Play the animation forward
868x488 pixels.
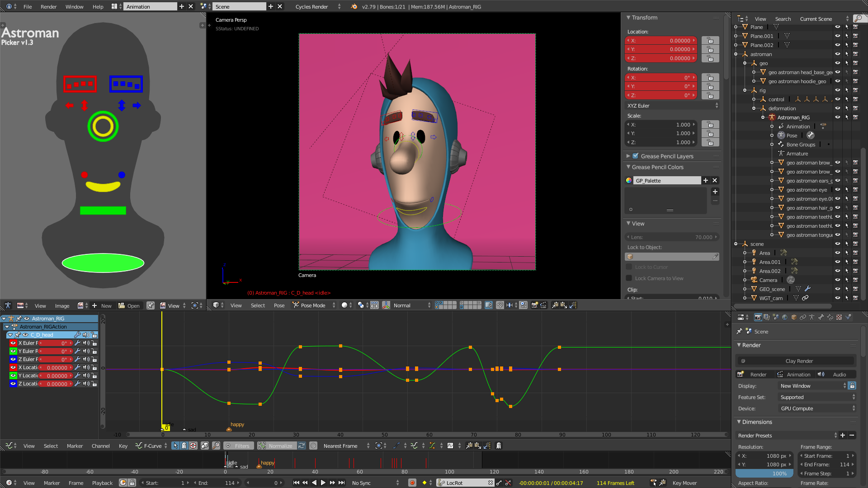323,483
